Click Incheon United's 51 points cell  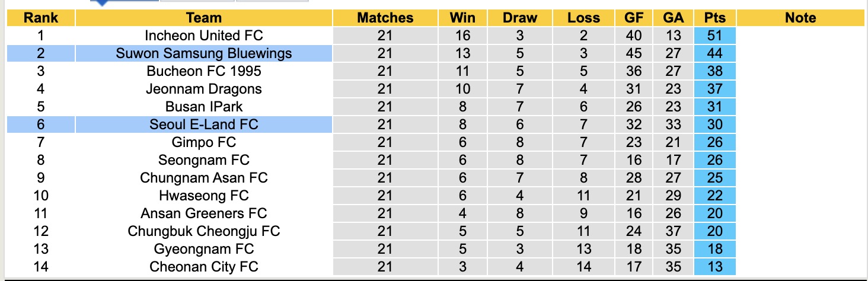(715, 36)
